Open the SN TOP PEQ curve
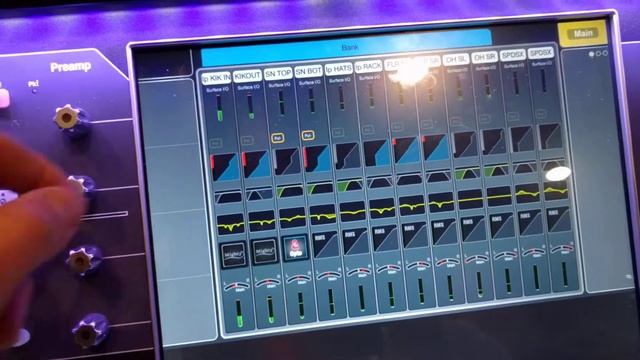This screenshot has width=640, height=360. tap(292, 218)
